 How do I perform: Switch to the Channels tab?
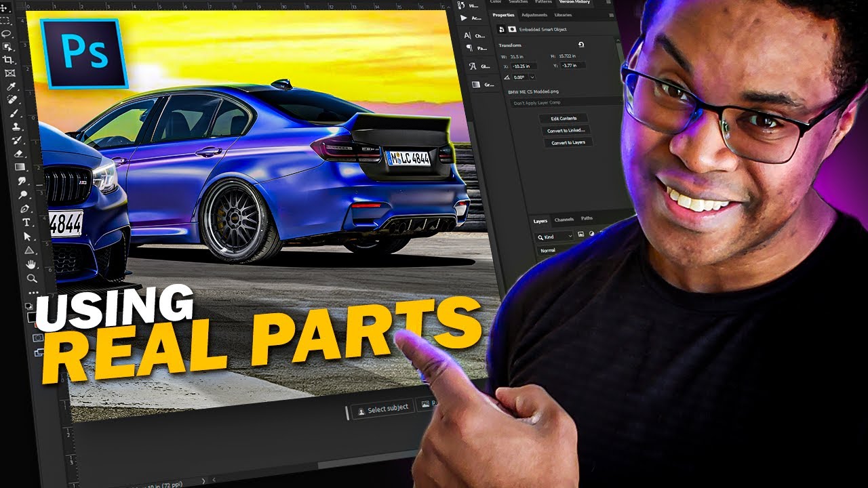click(564, 220)
